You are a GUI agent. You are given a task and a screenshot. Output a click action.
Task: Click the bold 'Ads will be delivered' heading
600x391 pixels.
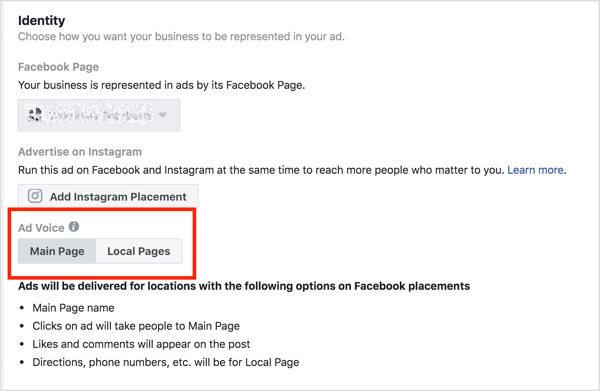click(x=244, y=286)
